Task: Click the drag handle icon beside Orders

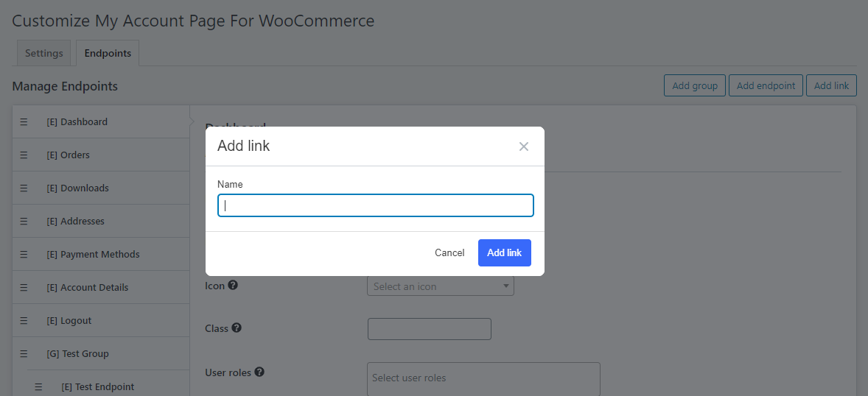Action: (24, 155)
